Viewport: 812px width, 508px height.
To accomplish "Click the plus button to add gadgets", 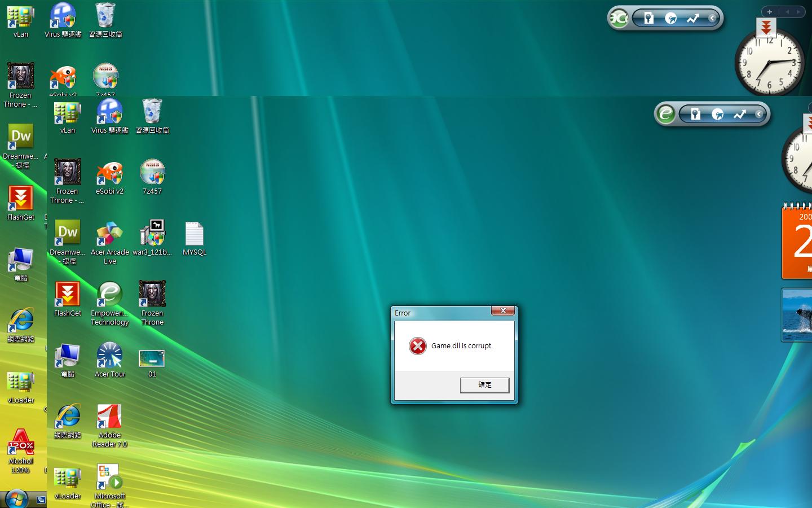I will [769, 12].
